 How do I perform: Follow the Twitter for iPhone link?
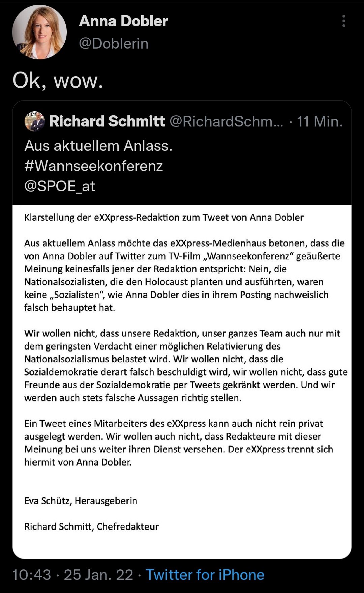(205, 575)
